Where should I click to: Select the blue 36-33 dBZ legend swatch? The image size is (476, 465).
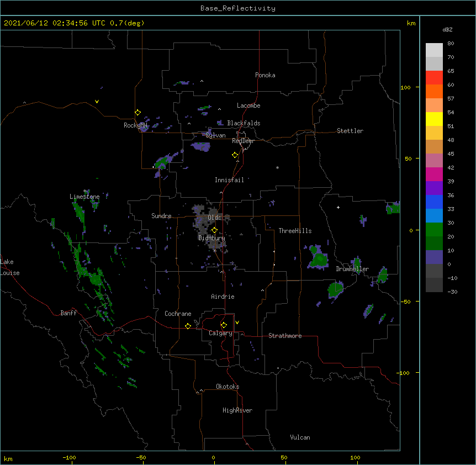point(434,202)
